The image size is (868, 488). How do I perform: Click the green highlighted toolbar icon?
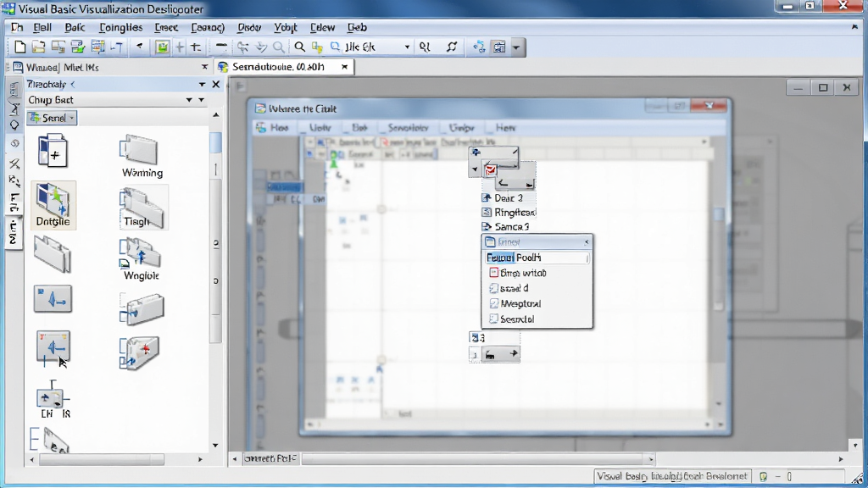tap(162, 47)
